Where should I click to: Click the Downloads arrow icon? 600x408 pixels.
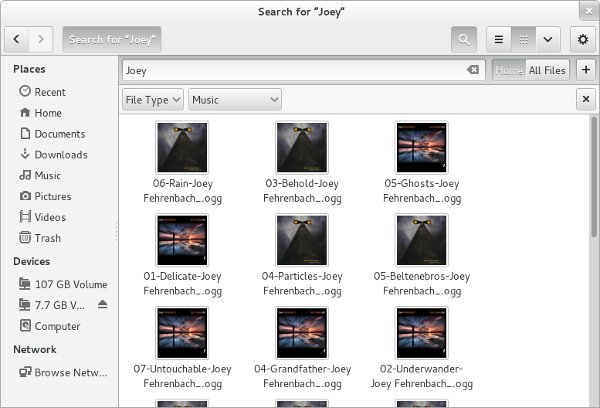point(25,154)
